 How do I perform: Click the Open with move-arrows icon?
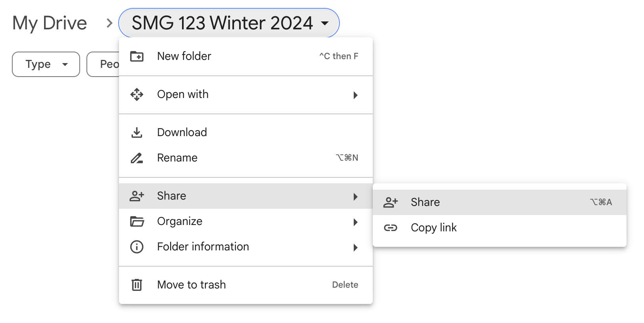pos(137,94)
